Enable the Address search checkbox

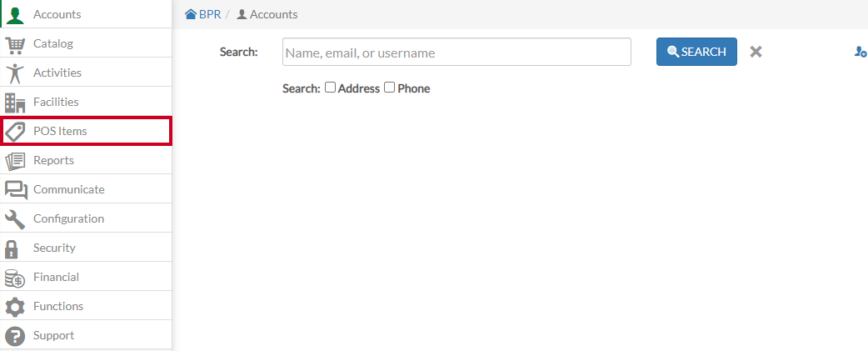(330, 87)
